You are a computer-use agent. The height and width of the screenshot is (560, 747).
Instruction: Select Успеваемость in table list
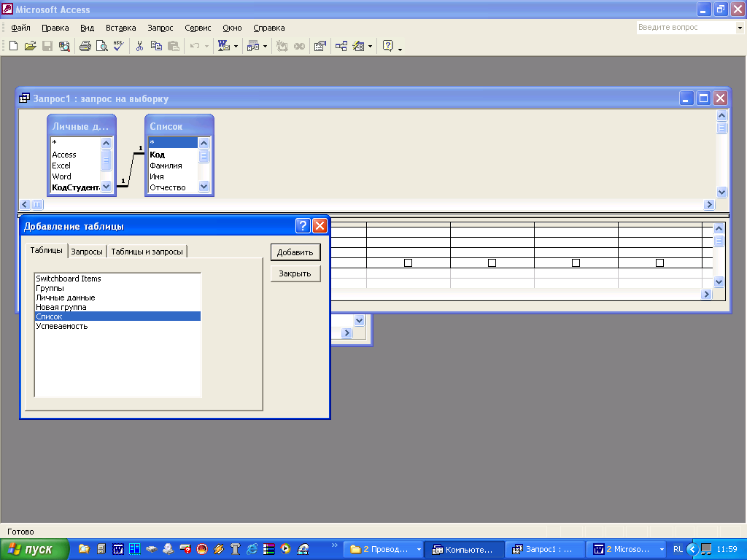(x=117, y=326)
